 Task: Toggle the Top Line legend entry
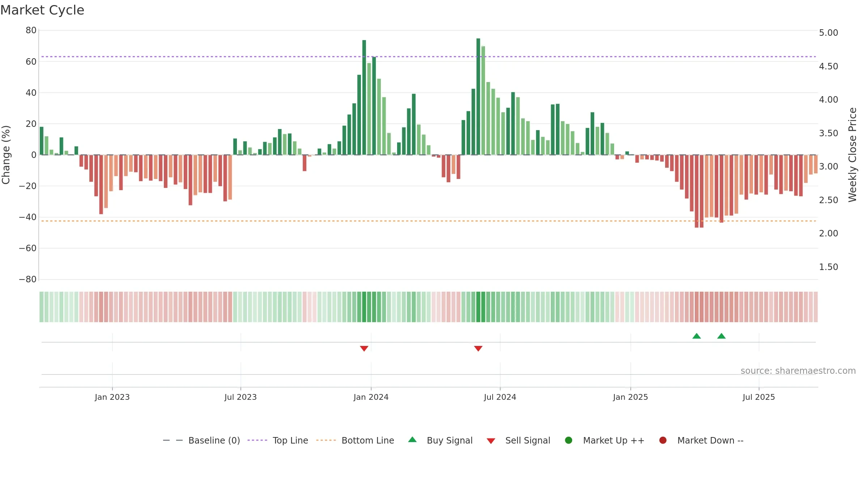click(278, 440)
